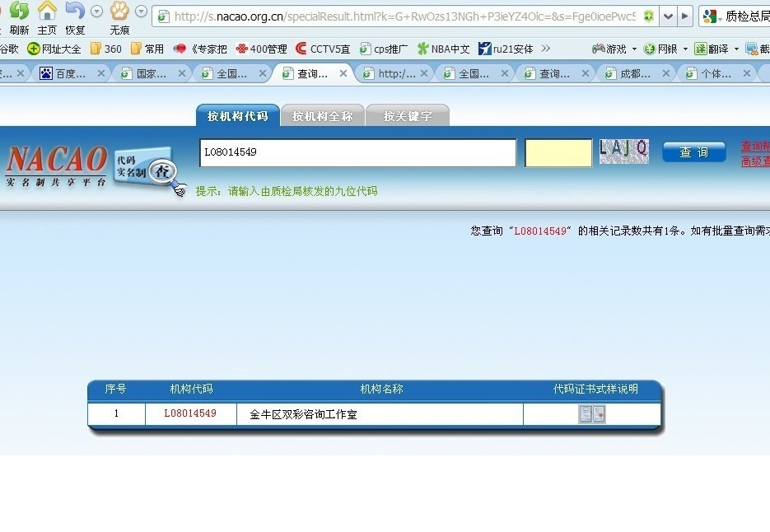Show more bookmarks via the >> chevron
770x532 pixels.
coord(545,48)
